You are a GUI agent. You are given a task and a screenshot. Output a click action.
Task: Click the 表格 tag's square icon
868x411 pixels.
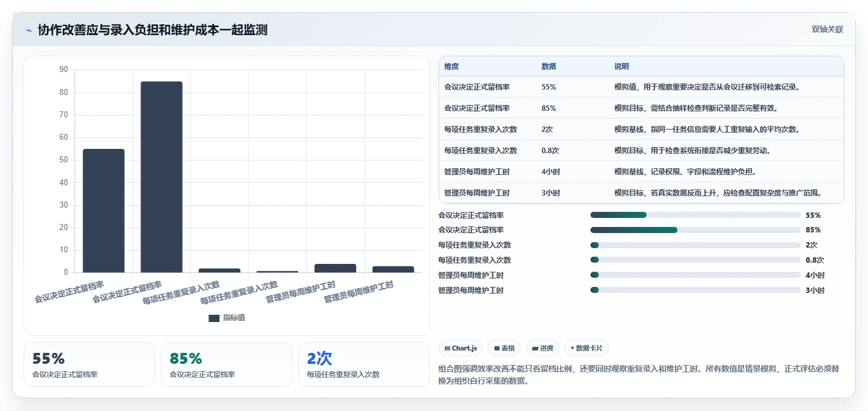497,348
